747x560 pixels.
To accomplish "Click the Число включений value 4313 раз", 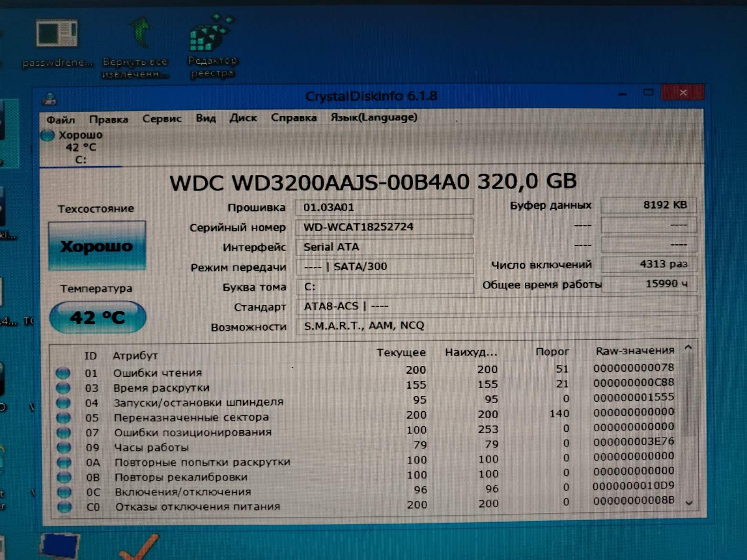I will (x=649, y=264).
